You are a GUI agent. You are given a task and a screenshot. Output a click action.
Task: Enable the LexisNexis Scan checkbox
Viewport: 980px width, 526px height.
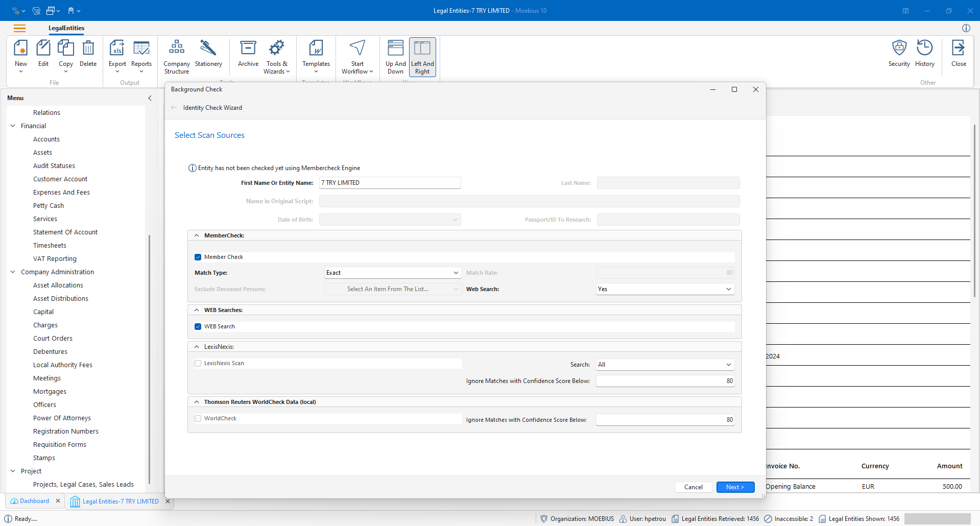click(198, 363)
